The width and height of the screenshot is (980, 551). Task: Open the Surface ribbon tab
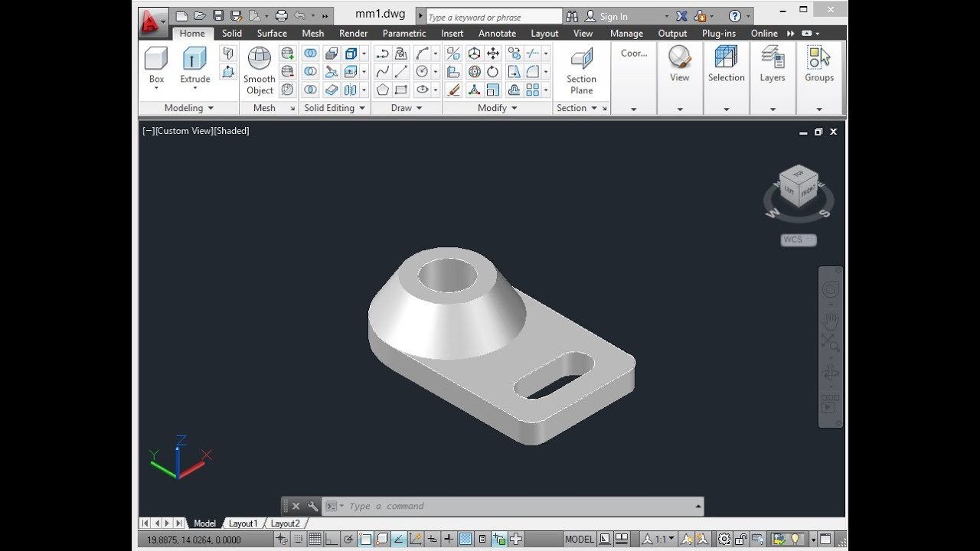click(x=272, y=33)
